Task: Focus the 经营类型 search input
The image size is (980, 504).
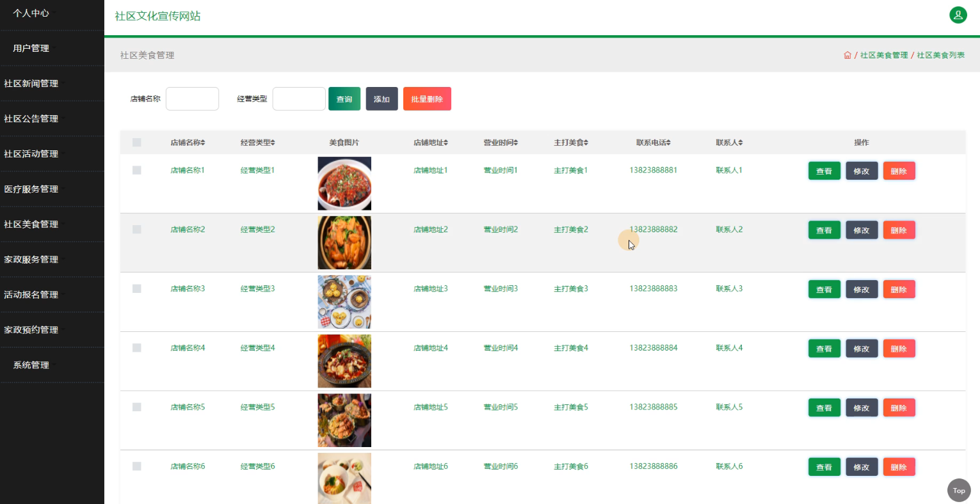Action: coord(299,99)
